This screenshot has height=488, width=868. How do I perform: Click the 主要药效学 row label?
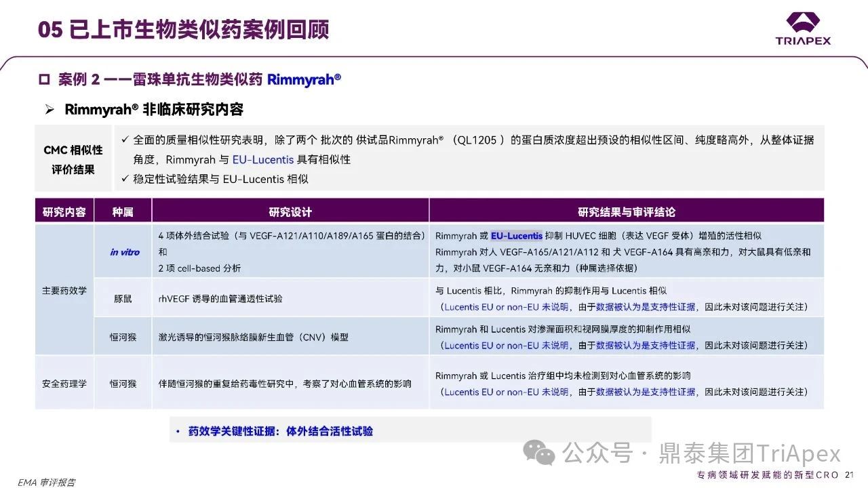(x=64, y=290)
